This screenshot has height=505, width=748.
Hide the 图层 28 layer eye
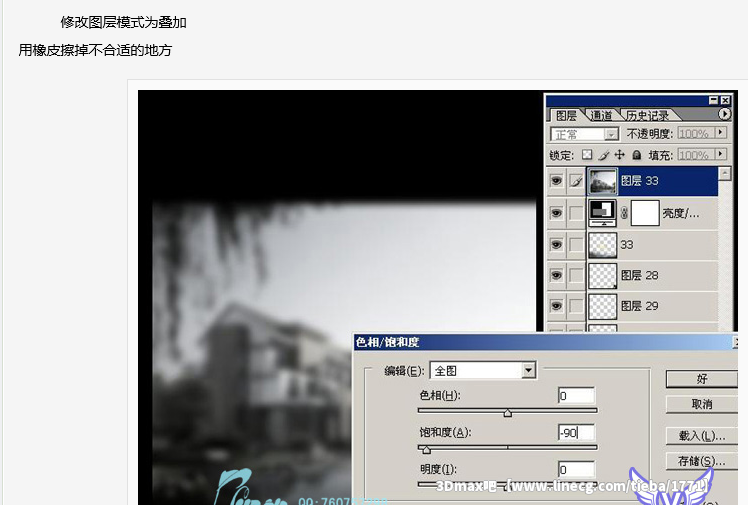click(556, 275)
